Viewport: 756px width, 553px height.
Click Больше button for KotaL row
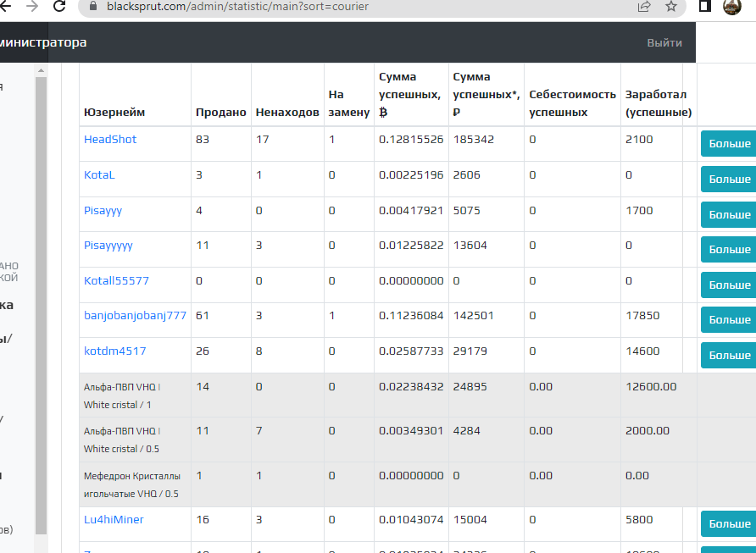[x=729, y=180]
